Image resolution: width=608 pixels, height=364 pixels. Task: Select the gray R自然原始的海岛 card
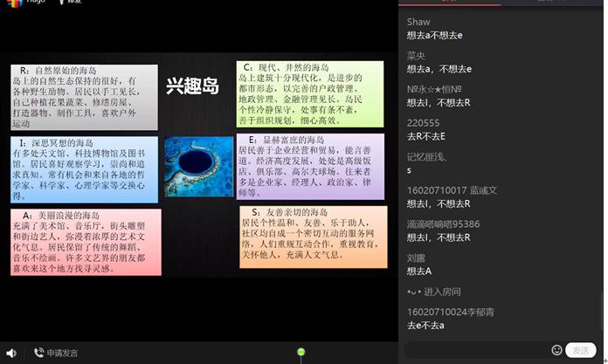point(84,96)
